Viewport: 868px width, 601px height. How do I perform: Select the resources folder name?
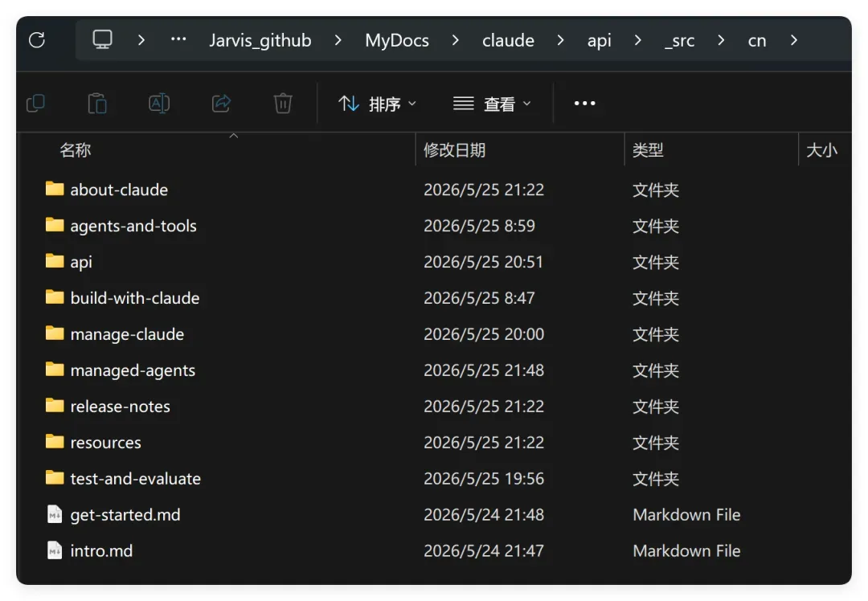106,443
